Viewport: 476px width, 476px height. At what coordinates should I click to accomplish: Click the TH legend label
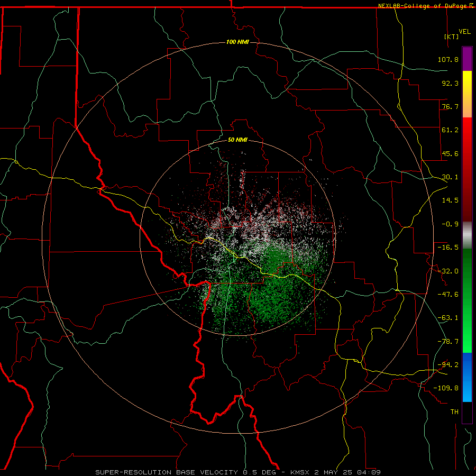[454, 411]
